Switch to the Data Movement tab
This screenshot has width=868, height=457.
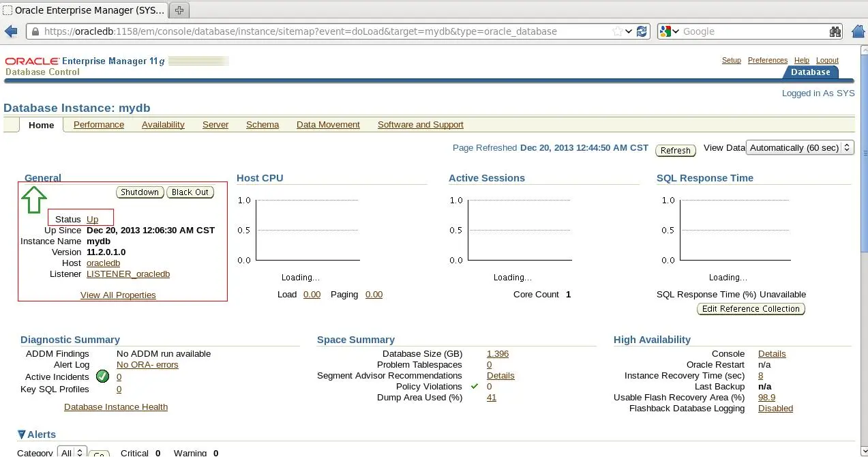[x=328, y=125]
